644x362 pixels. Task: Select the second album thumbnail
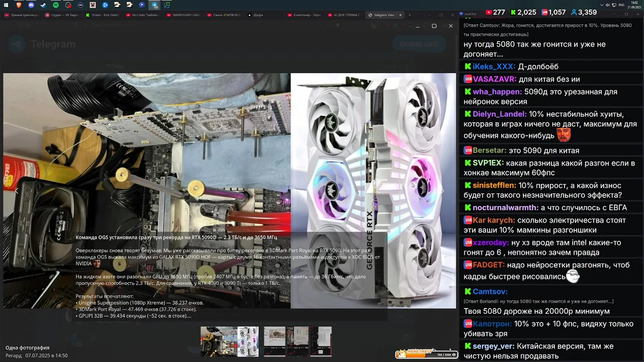tap(275, 341)
